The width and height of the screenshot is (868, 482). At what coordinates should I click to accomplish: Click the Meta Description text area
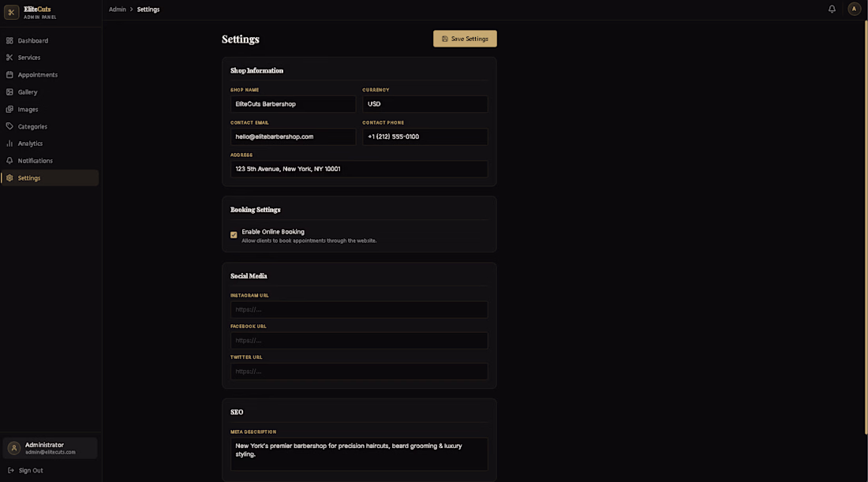359,454
